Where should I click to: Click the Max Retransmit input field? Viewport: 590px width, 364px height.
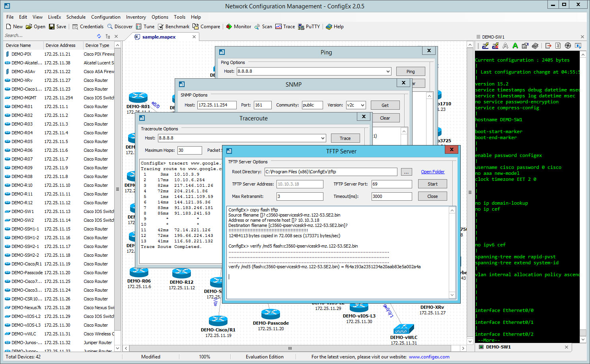point(300,196)
